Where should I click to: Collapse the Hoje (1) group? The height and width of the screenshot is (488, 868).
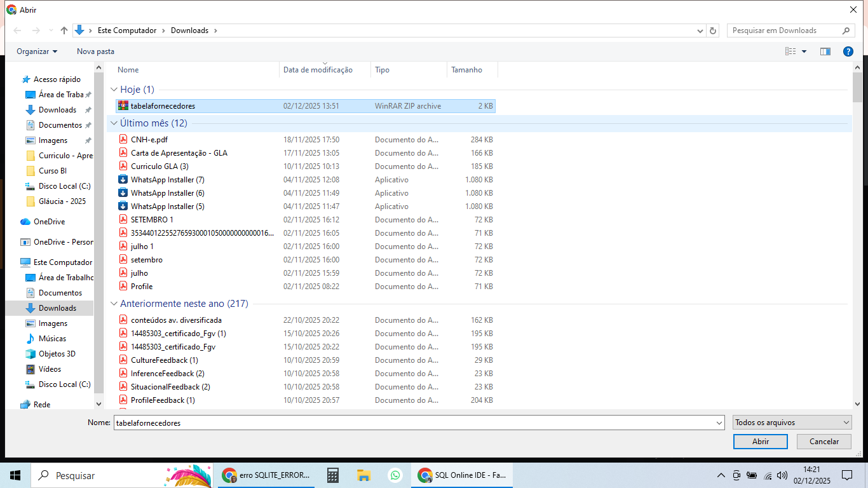[x=114, y=90]
